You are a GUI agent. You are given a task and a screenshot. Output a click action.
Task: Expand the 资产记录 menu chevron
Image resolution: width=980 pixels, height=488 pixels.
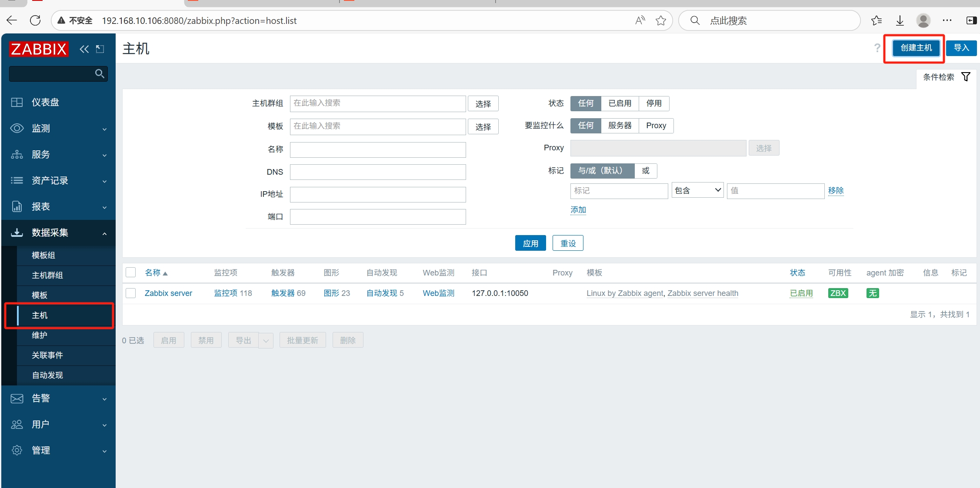click(x=104, y=181)
